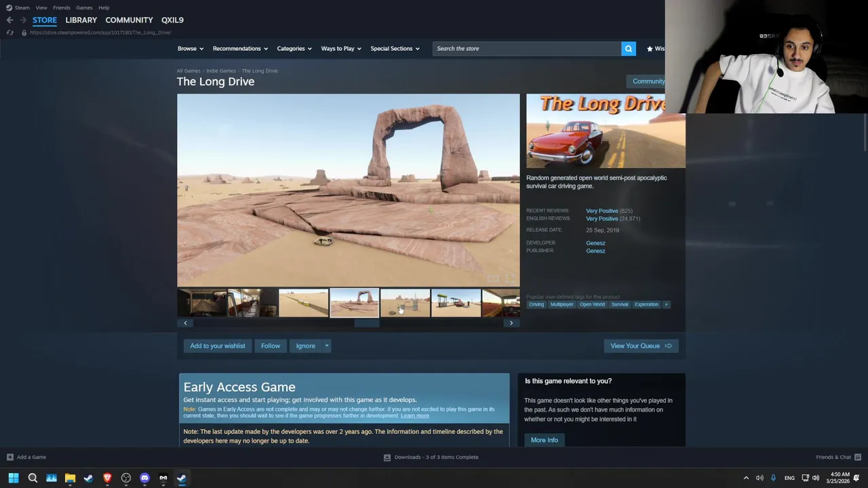Open the Help menu

click(104, 7)
